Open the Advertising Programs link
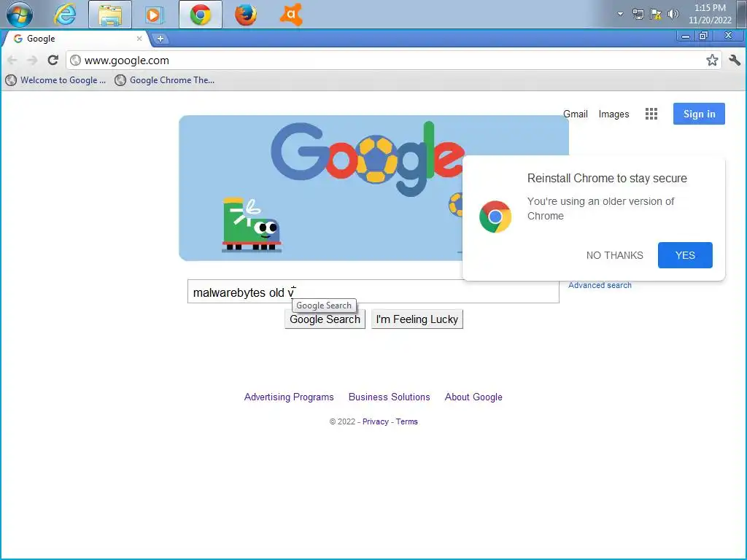Screen dimensions: 747x560 (289, 397)
